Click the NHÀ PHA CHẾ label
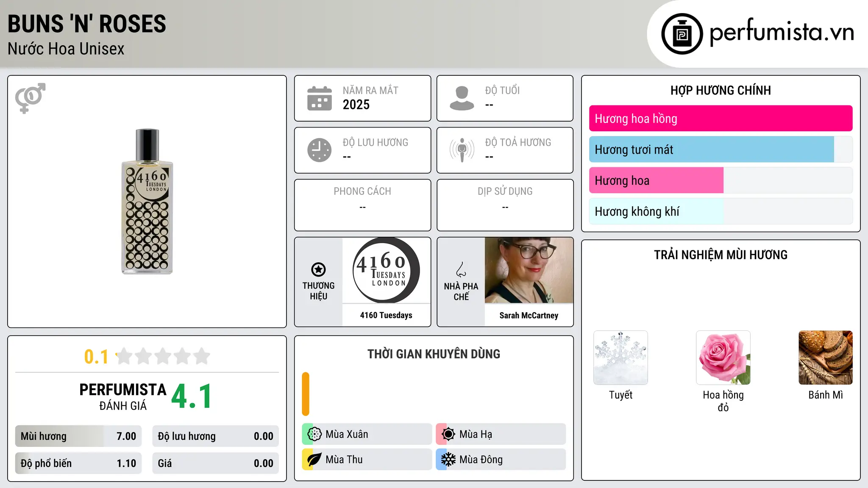Viewport: 868px width, 488px height. (461, 291)
